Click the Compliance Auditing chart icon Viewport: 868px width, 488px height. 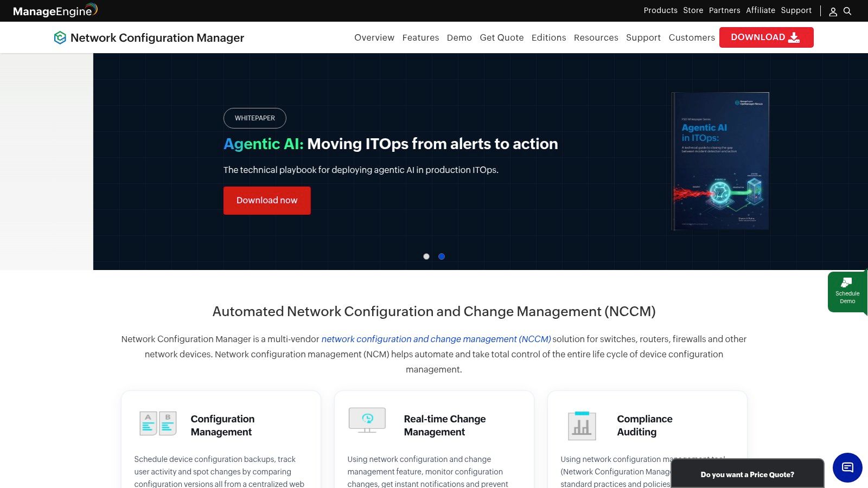[x=582, y=426]
